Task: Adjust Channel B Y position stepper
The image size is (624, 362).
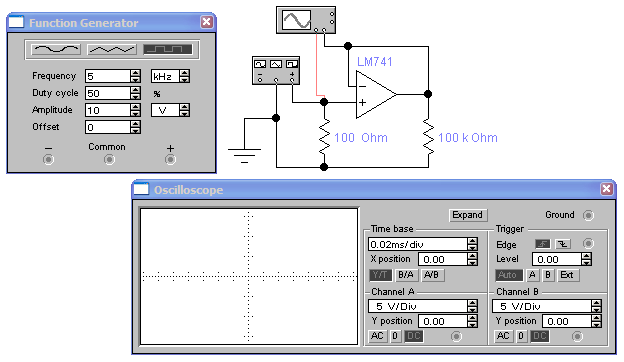Action: (x=596, y=321)
